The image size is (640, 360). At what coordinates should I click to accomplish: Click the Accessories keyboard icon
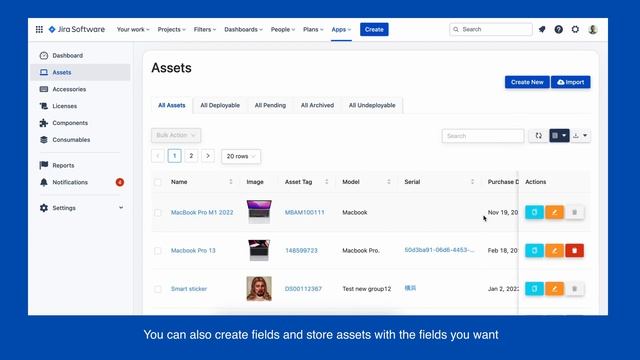pyautogui.click(x=44, y=89)
